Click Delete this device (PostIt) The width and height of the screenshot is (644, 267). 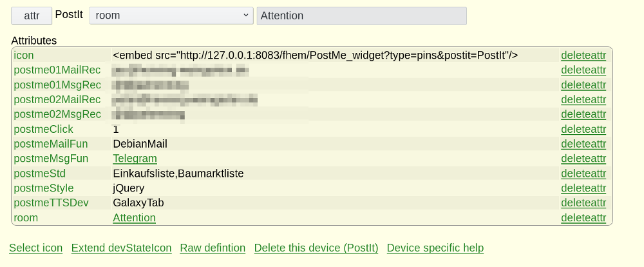[316, 248]
